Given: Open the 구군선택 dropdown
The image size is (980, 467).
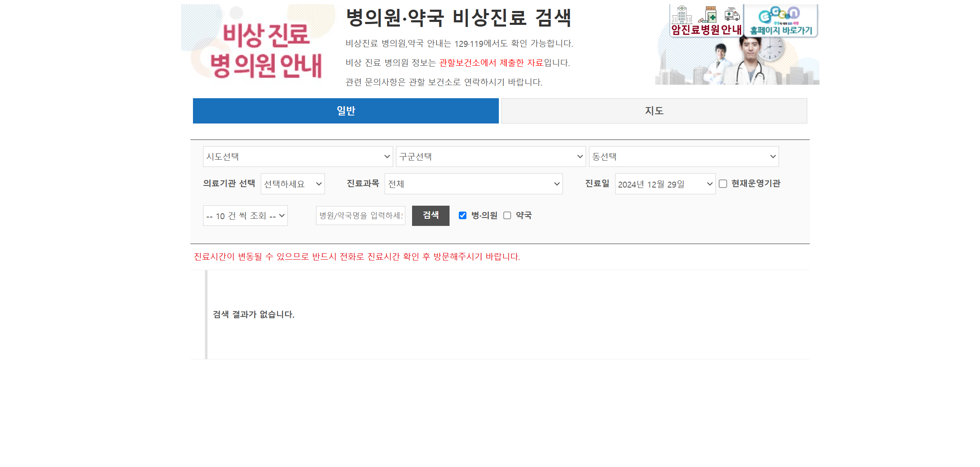Looking at the screenshot, I should (490, 156).
